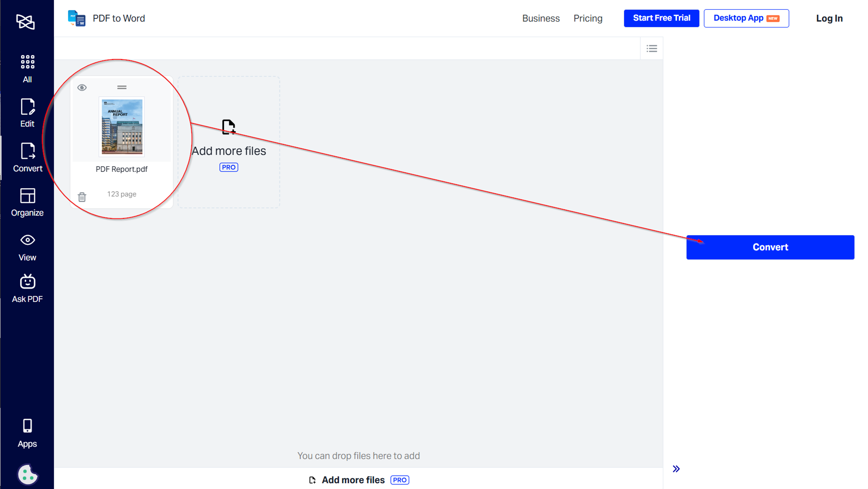Click the Convert button
Image resolution: width=868 pixels, height=489 pixels.
point(770,247)
